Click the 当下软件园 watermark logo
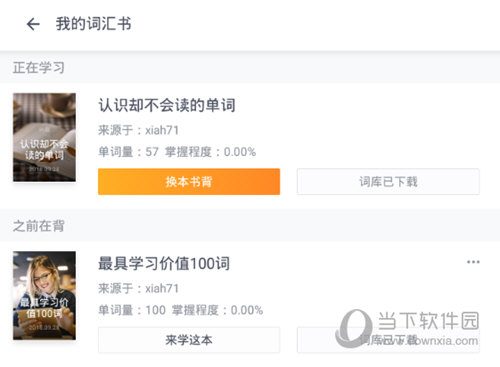This screenshot has width=500, height=367. [407, 328]
